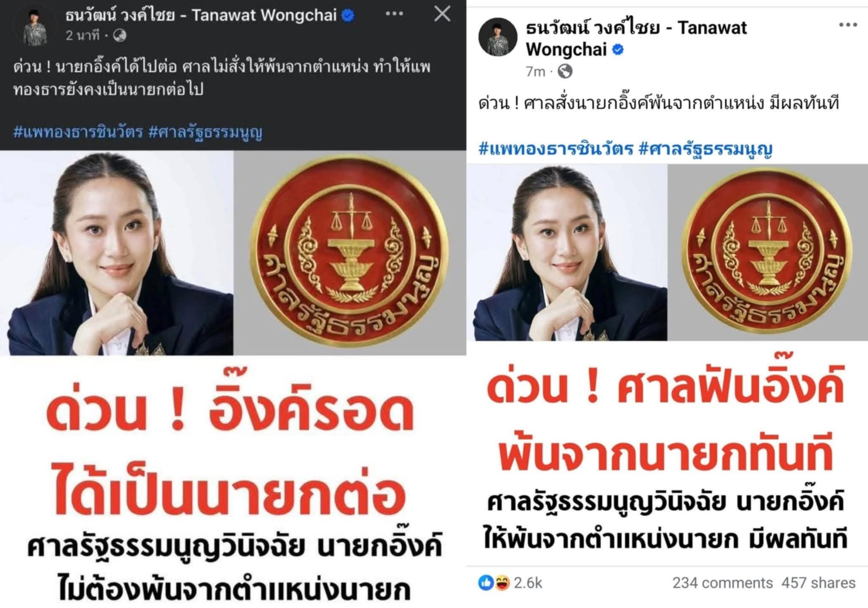
Task: Click the globe privacy icon beside 7m
Action: (565, 72)
